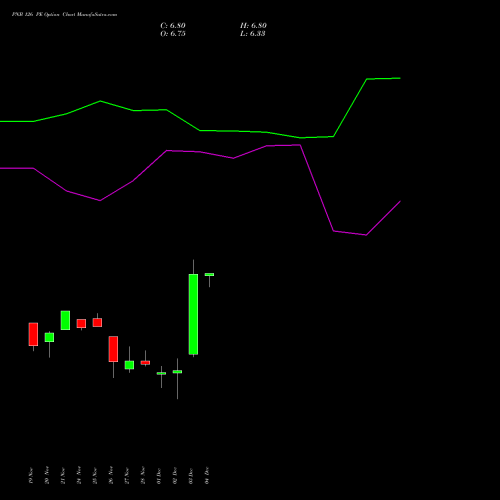Click the '20 Nov' date axis label
The image size is (500, 500).
point(47,475)
